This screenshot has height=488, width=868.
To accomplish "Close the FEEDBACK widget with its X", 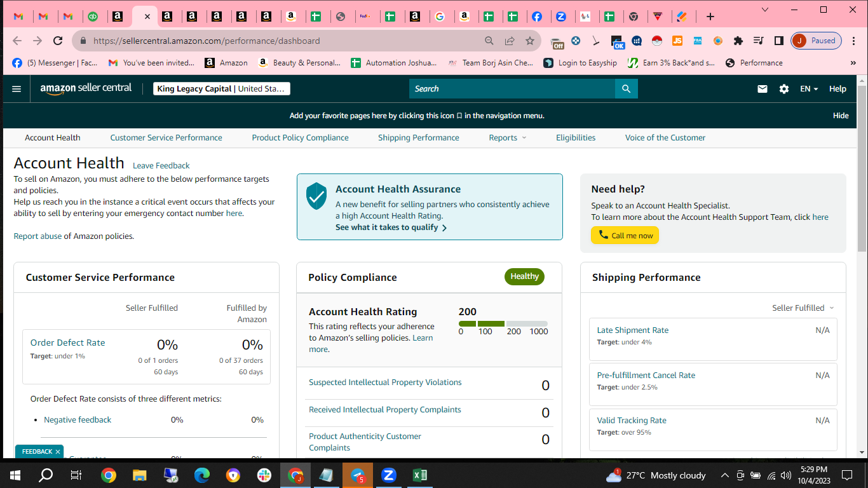I will pyautogui.click(x=58, y=452).
